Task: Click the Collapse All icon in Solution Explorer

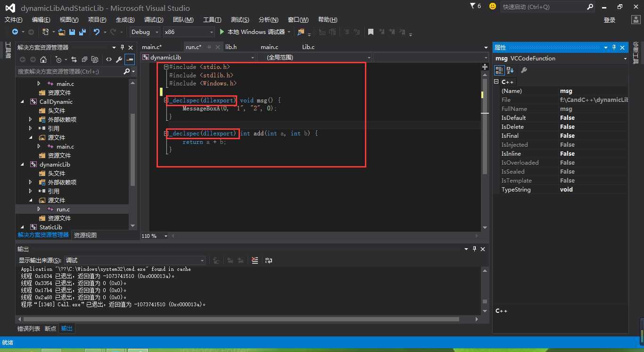Action: pos(84,59)
